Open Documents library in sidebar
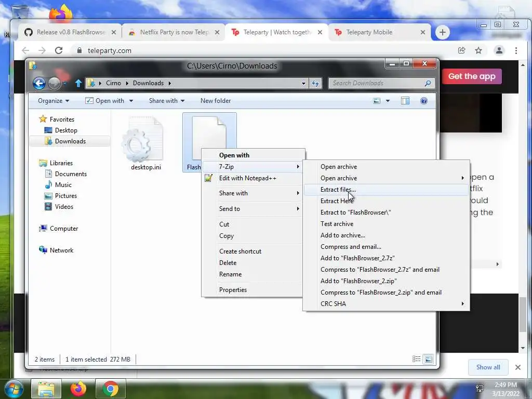Viewport: 532px width, 399px height. pyautogui.click(x=66, y=174)
